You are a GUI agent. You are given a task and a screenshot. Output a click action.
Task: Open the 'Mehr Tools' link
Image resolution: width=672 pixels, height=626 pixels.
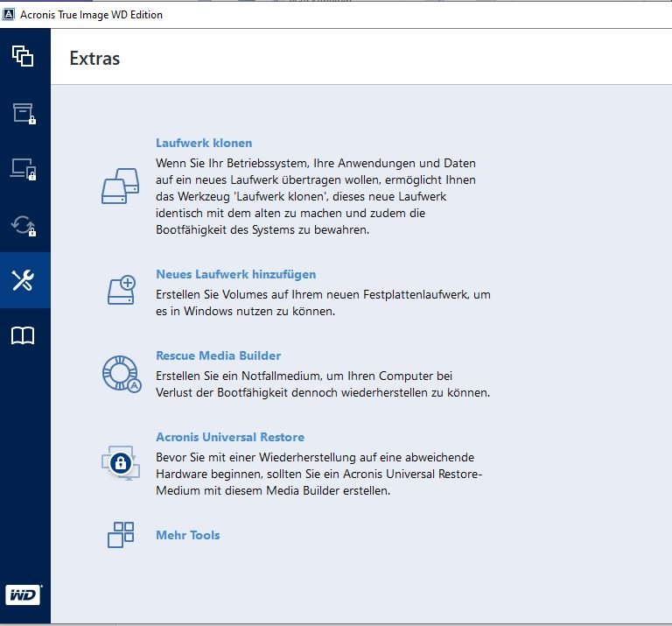188,535
